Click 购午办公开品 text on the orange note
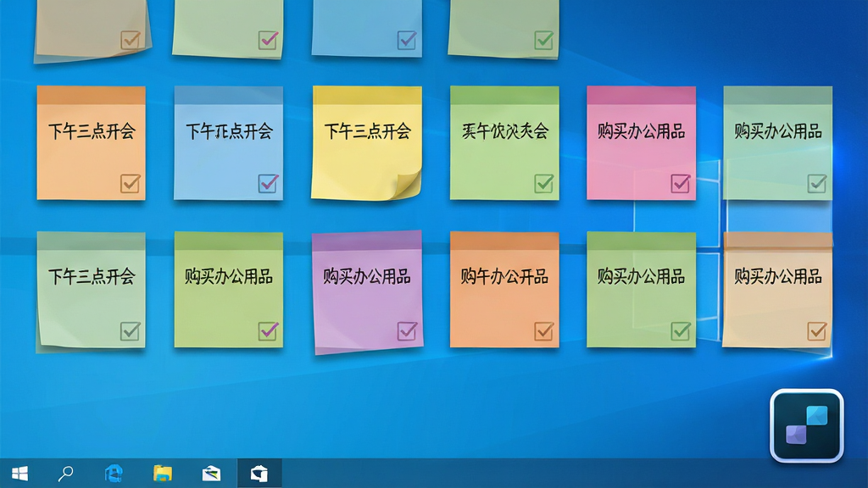The height and width of the screenshot is (488, 868). pos(504,276)
